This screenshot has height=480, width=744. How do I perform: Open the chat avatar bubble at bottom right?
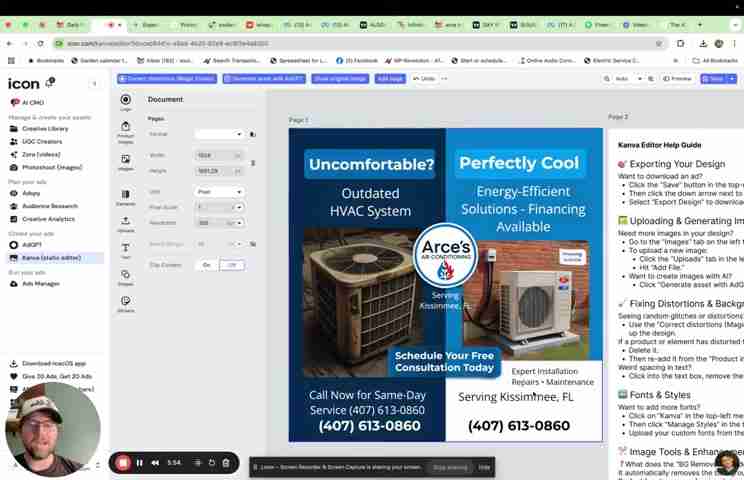(726, 463)
